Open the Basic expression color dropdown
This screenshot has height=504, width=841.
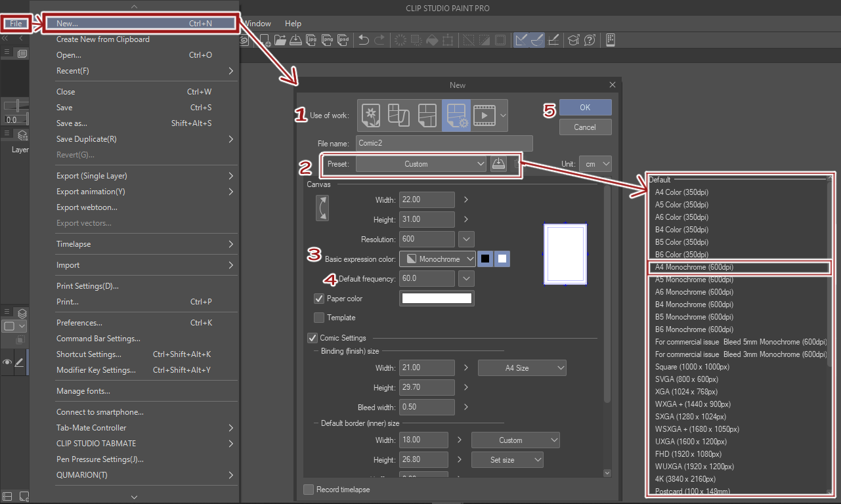coord(437,259)
